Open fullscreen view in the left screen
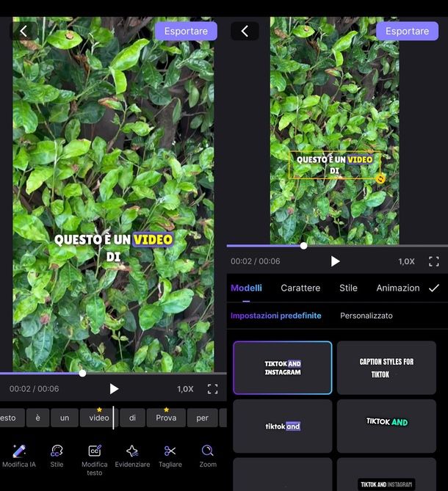Screen dimensions: 448x491 coord(213,389)
